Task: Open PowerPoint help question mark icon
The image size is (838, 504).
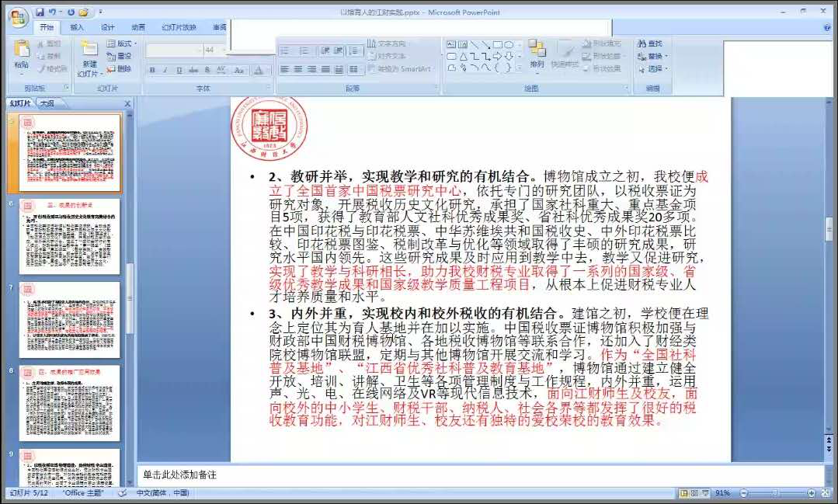Action: 827,27
